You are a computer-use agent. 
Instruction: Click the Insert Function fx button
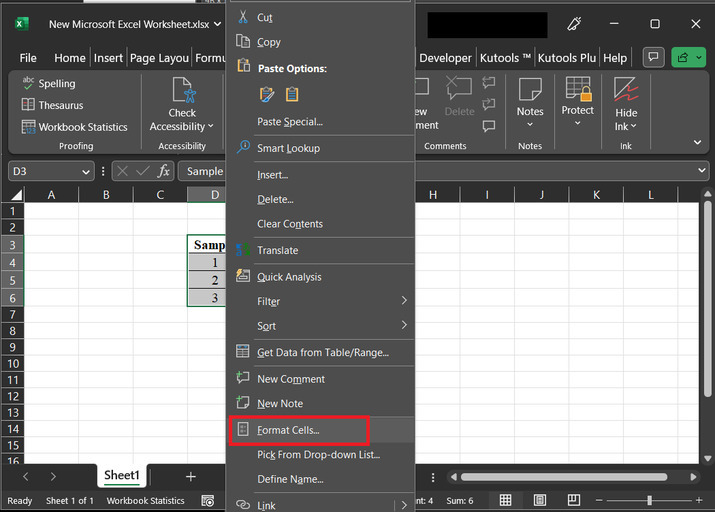pos(163,171)
